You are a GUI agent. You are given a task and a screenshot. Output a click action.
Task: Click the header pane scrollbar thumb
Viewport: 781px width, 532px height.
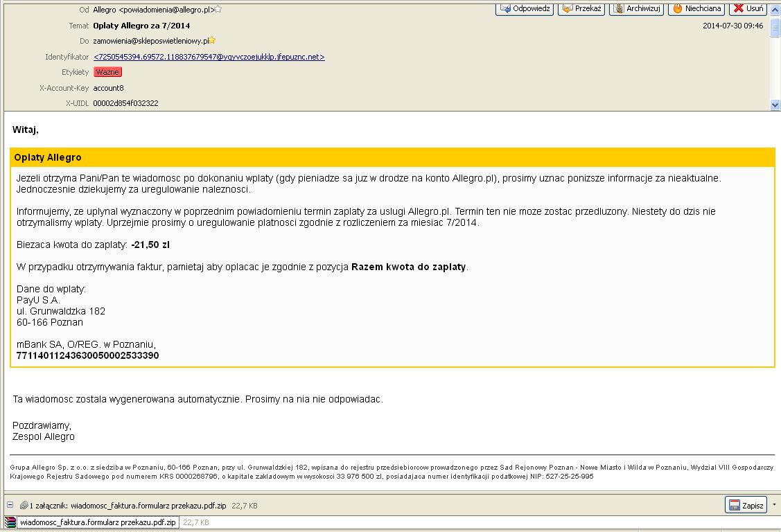point(775,28)
